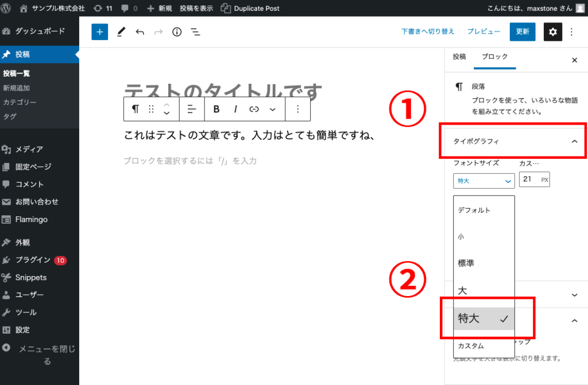Open the block inserter with the plus icon
Image resolution: width=588 pixels, height=385 pixels.
tap(99, 32)
